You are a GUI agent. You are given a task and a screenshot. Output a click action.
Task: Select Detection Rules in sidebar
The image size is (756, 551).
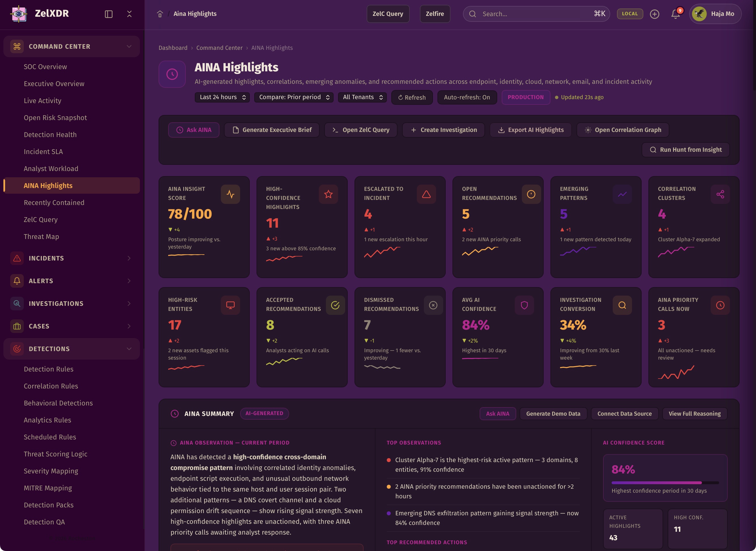[x=49, y=369]
